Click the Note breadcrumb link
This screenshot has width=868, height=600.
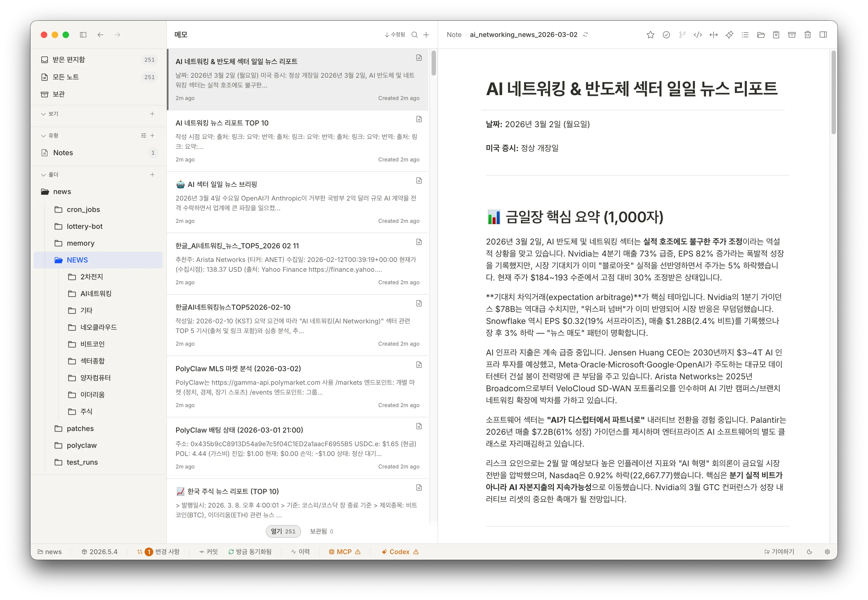pos(454,35)
